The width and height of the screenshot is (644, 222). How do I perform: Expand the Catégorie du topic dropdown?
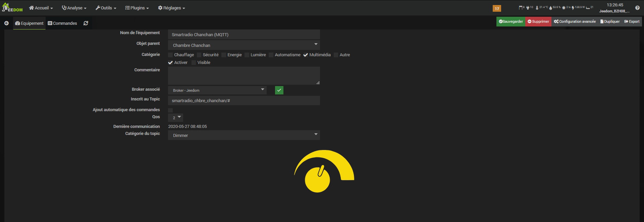click(x=244, y=135)
